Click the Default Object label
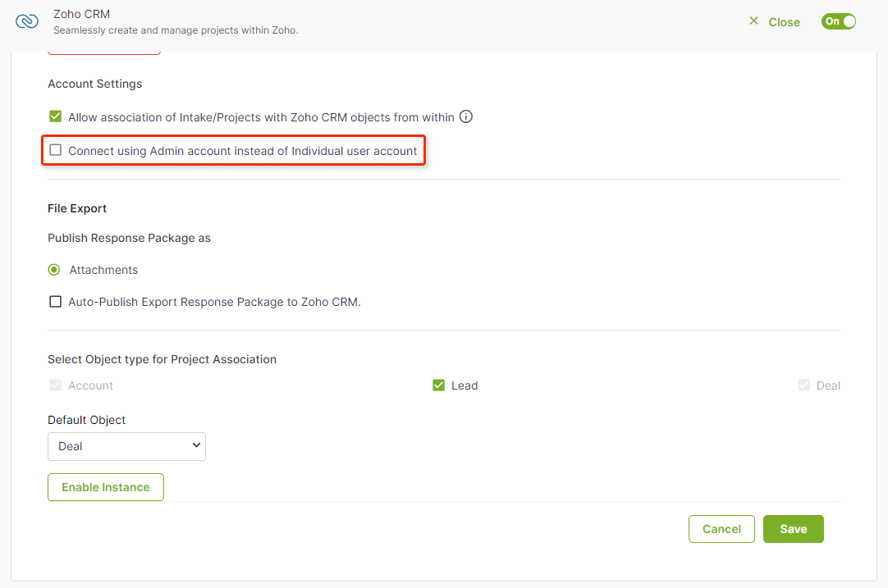888x588 pixels. [x=87, y=420]
